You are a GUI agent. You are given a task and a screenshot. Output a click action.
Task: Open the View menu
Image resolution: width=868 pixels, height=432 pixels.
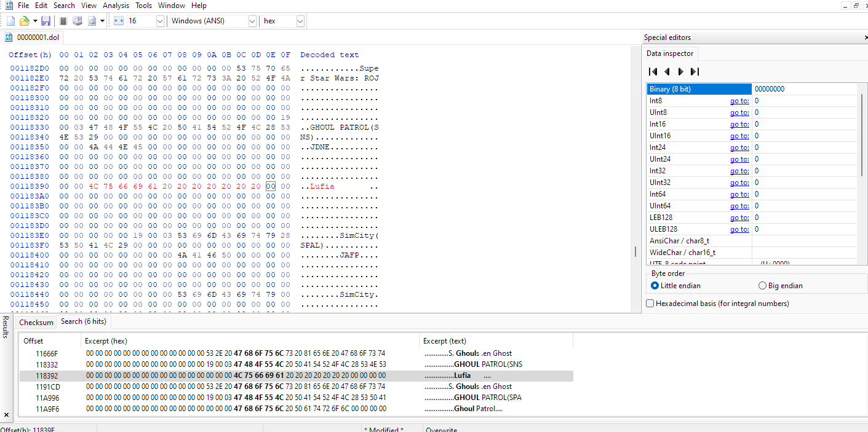coord(89,5)
